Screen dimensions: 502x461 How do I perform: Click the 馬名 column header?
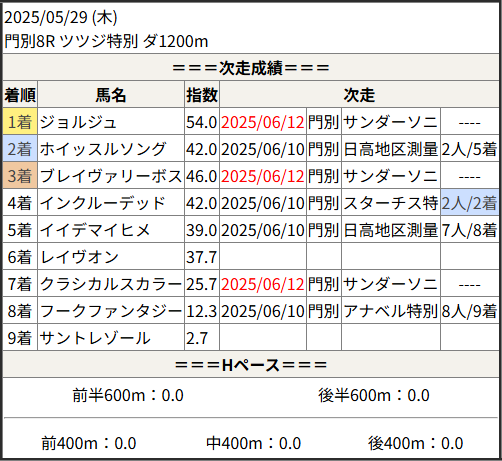[111, 95]
